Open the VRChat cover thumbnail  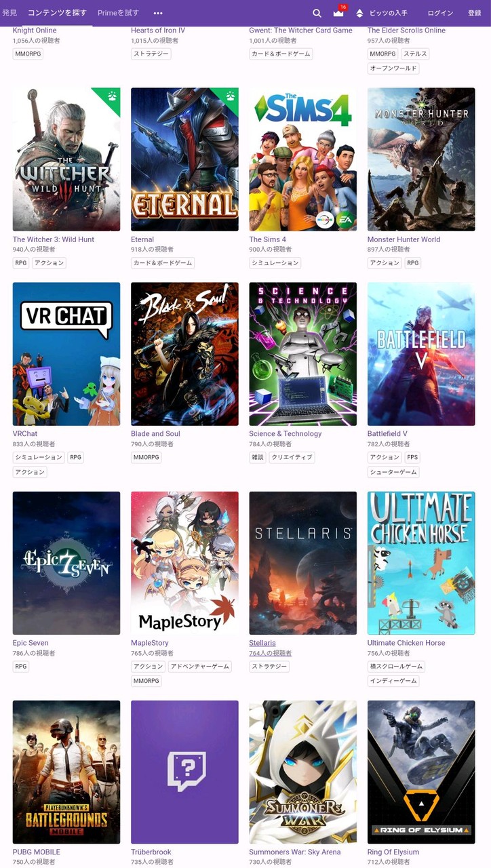(66, 354)
